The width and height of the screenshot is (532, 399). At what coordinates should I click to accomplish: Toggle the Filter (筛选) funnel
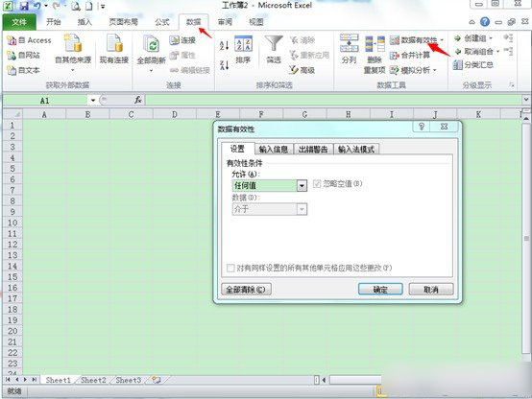coord(274,50)
